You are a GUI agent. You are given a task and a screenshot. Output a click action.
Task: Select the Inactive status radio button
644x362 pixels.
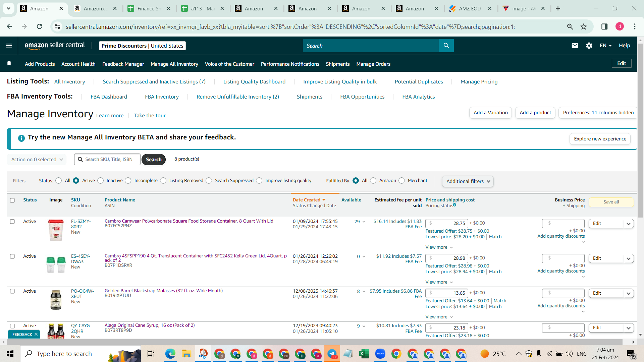click(101, 181)
